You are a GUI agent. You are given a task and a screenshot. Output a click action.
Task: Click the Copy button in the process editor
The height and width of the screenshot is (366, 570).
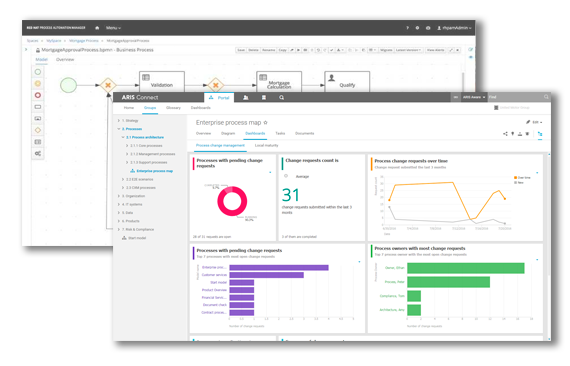(x=283, y=50)
